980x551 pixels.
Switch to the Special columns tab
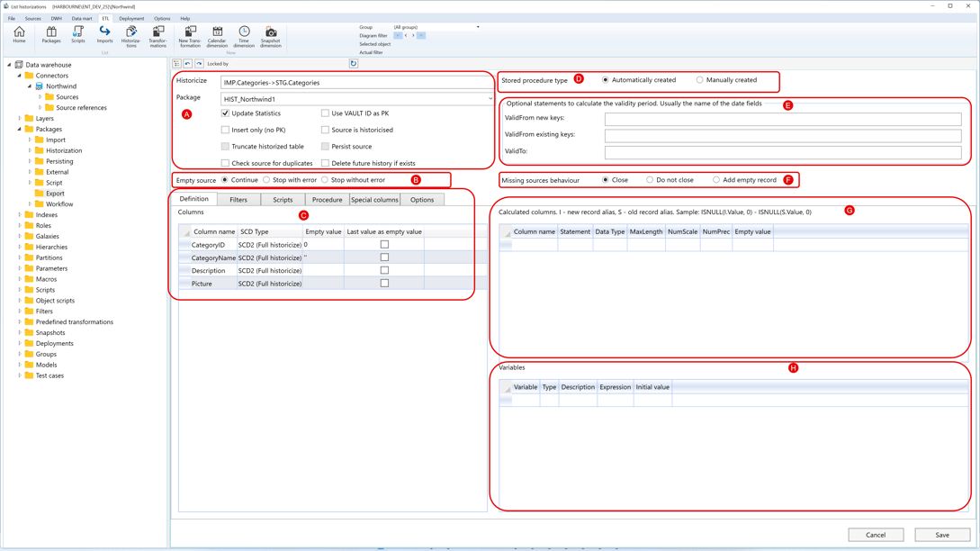tap(374, 200)
